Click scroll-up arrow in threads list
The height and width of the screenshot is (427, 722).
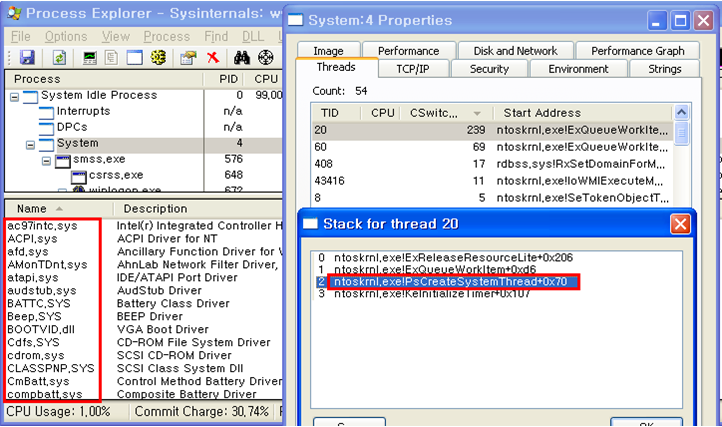tap(681, 112)
